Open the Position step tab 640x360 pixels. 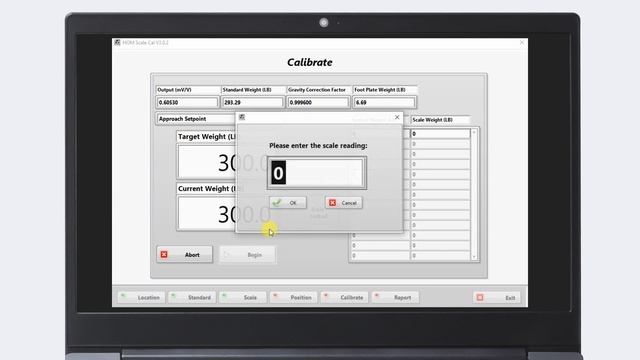294,298
